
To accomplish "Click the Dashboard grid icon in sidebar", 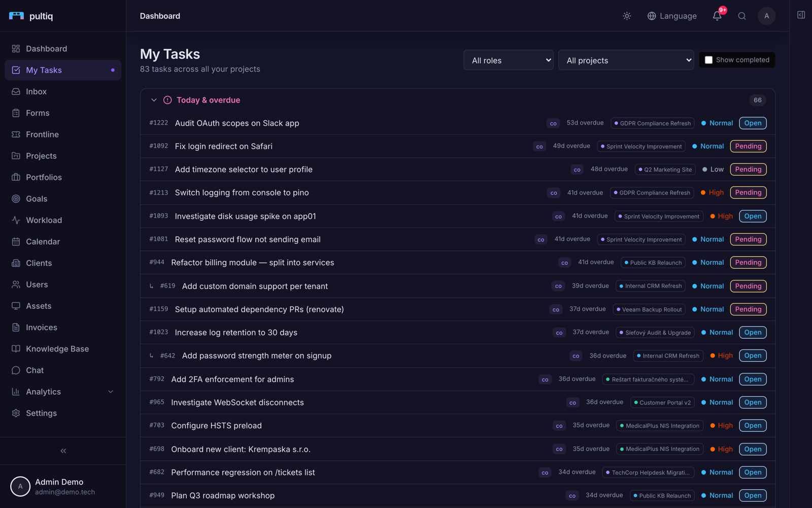I will (16, 49).
